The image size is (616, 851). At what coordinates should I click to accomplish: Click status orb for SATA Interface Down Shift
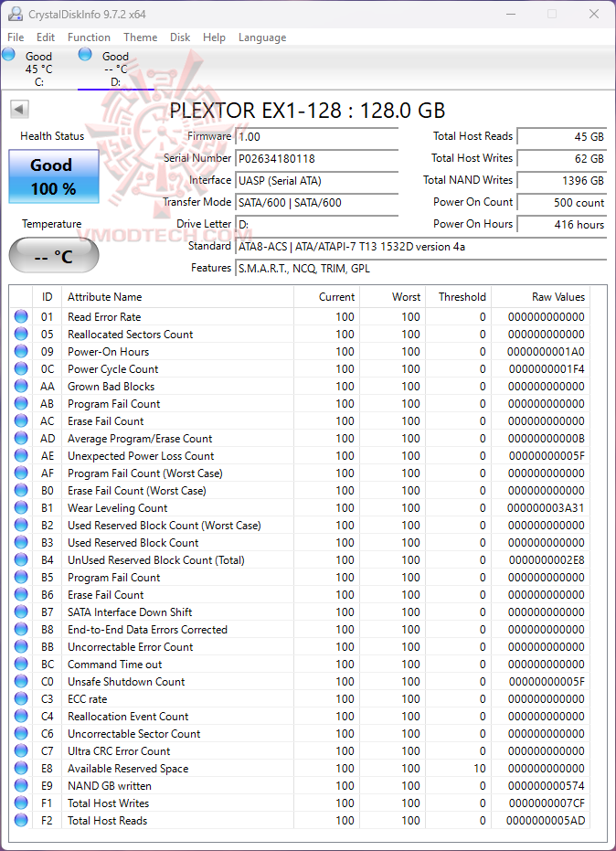click(21, 612)
